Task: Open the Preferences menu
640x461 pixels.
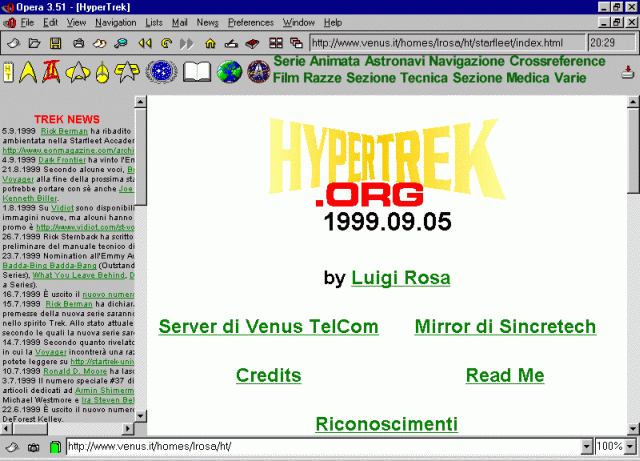Action: point(251,22)
